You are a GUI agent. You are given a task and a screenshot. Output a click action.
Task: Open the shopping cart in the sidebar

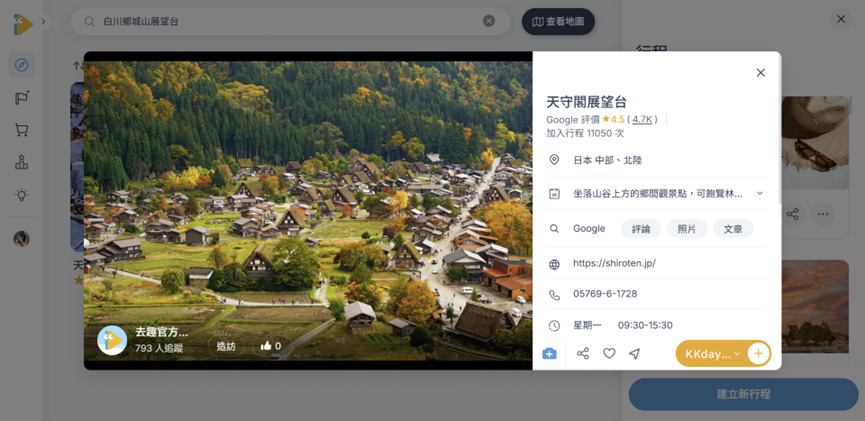pos(22,130)
